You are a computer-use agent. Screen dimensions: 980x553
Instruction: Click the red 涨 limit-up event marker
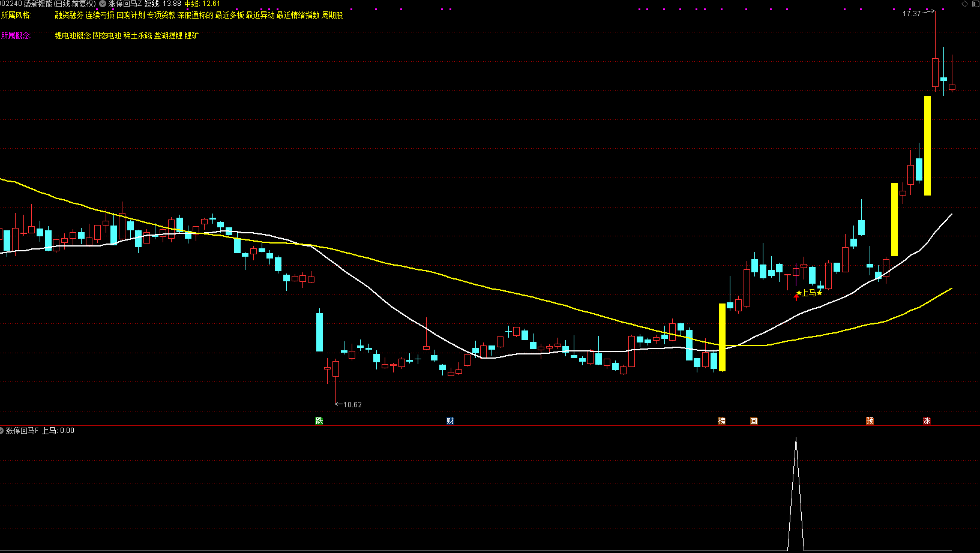[927, 420]
